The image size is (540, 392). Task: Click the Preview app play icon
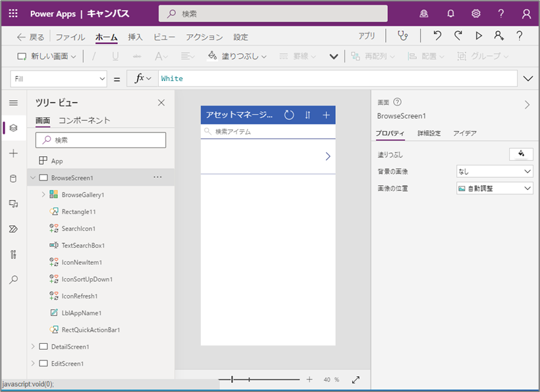click(x=478, y=36)
